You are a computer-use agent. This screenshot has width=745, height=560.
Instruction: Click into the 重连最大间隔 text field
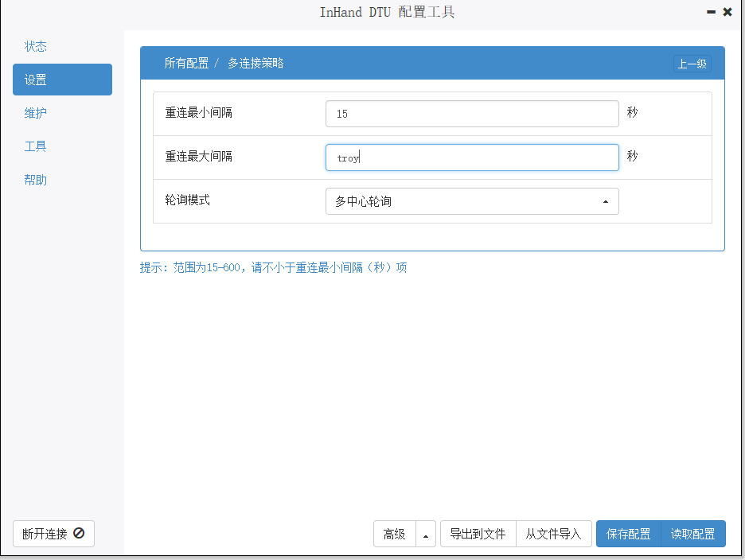pos(471,157)
